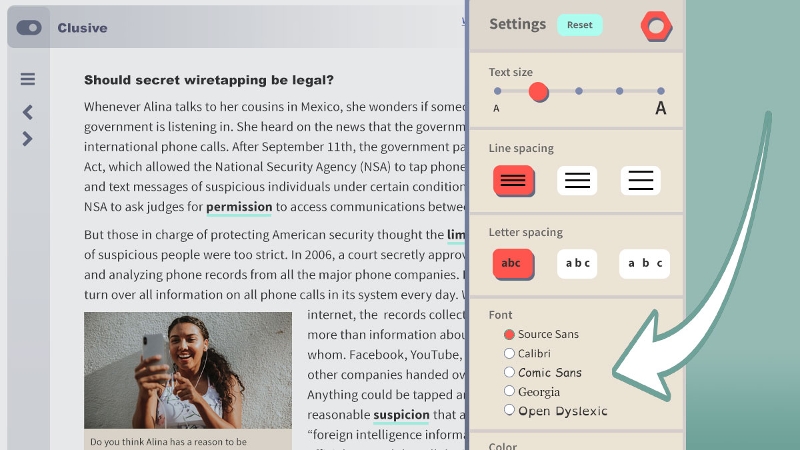The image size is (800, 450).
Task: Click image caption 'Do you think Alina has a reason'
Action: pos(168,442)
